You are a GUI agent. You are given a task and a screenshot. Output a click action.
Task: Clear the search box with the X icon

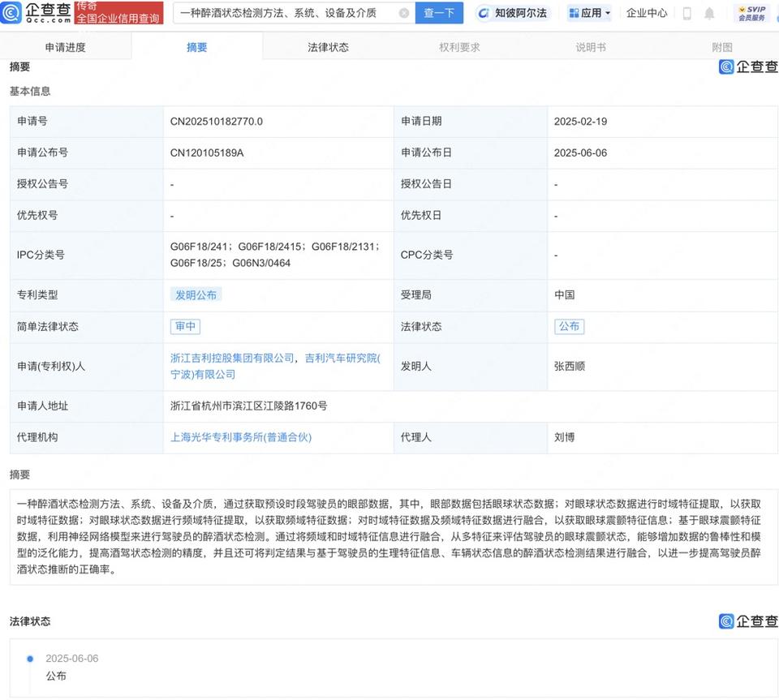[x=404, y=13]
